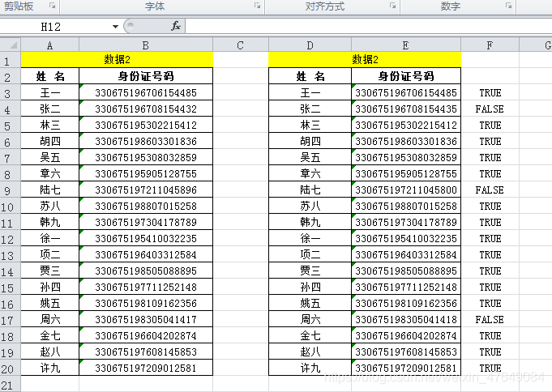This screenshot has height=392, width=552.
Task: Click 身份证号码 header cell in column B
Action: point(146,75)
